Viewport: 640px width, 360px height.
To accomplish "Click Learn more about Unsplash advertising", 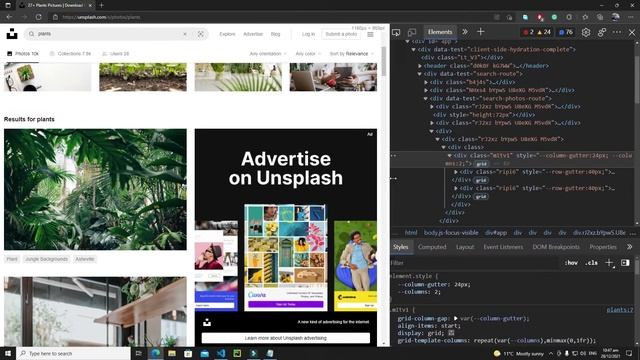I will tap(286, 338).
